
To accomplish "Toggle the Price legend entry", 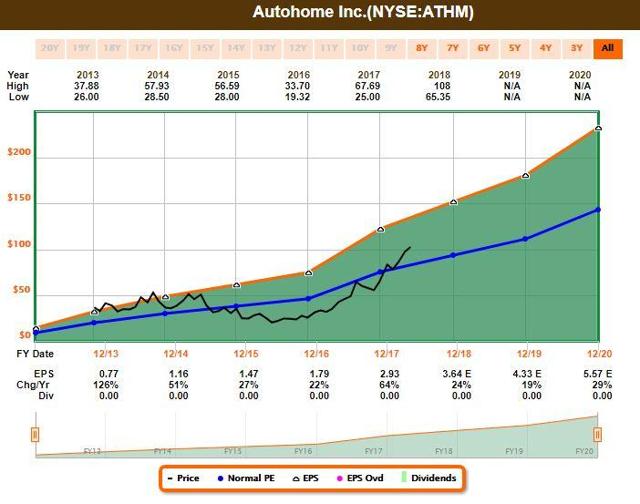I will 183,478.
